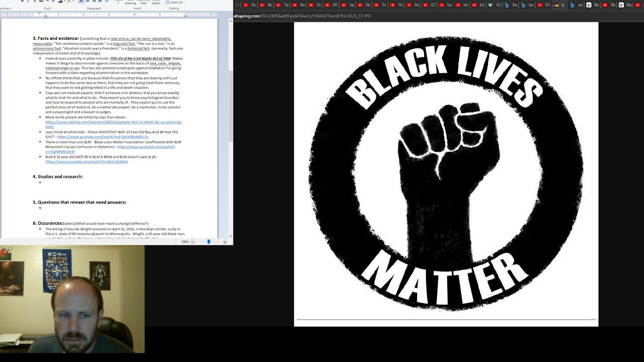Open YouTube link after 'Police SHOOTOUT' line

(103, 137)
